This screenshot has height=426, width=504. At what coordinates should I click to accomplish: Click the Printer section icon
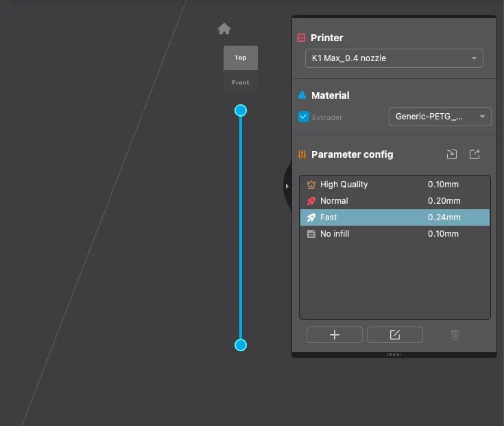(302, 38)
